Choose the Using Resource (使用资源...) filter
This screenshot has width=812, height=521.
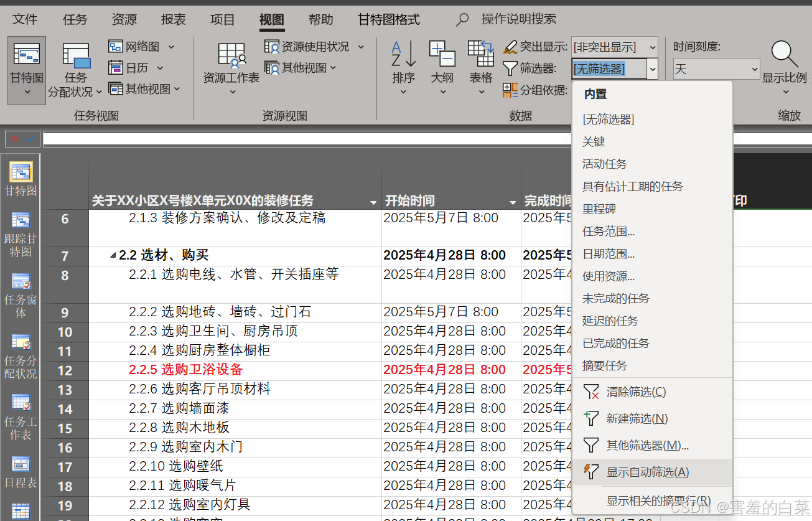(652, 276)
